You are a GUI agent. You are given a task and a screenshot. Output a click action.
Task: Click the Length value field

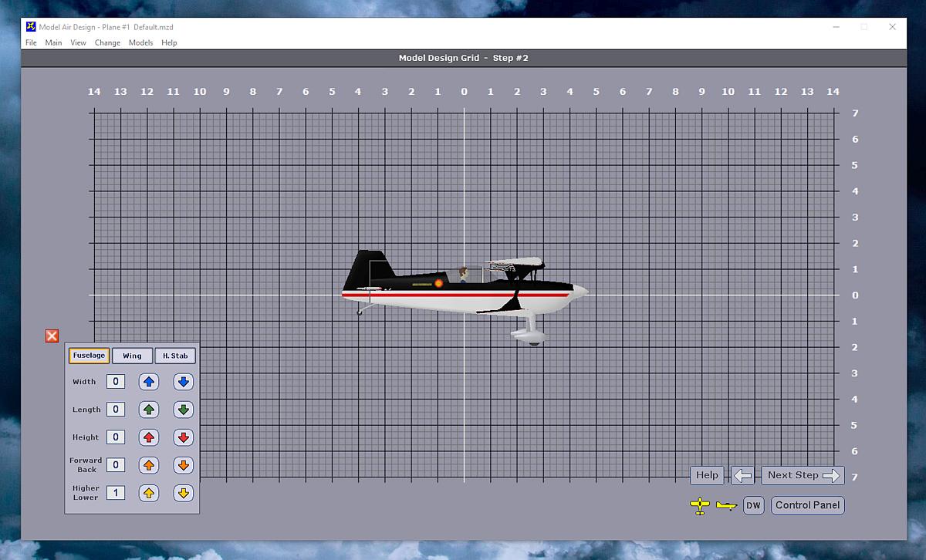(x=116, y=410)
